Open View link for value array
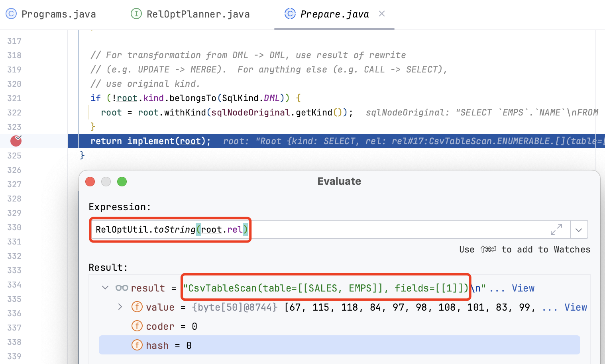This screenshot has height=364, width=605. pos(576,307)
